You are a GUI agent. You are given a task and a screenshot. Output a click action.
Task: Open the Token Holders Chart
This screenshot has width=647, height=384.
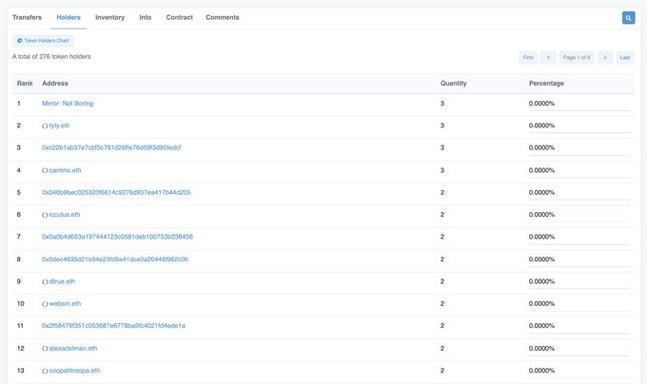(43, 40)
